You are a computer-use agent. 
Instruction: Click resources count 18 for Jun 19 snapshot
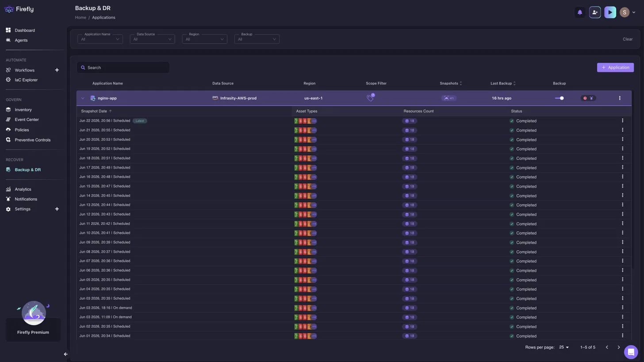410,149
